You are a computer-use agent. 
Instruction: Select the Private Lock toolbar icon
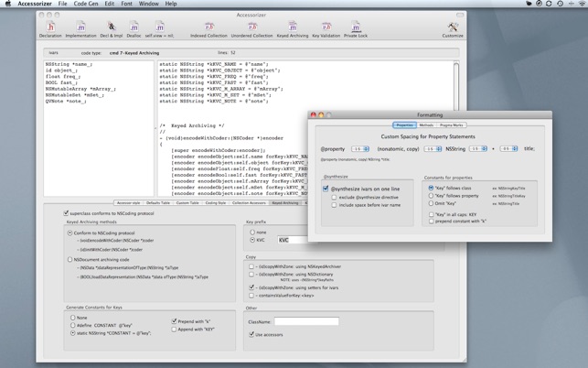tap(356, 27)
